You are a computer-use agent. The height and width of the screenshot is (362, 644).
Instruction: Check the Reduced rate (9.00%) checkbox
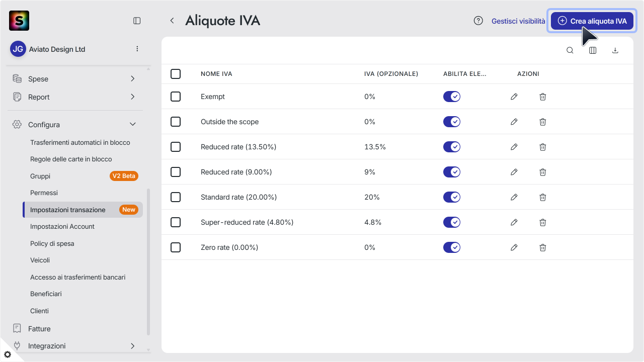(176, 172)
